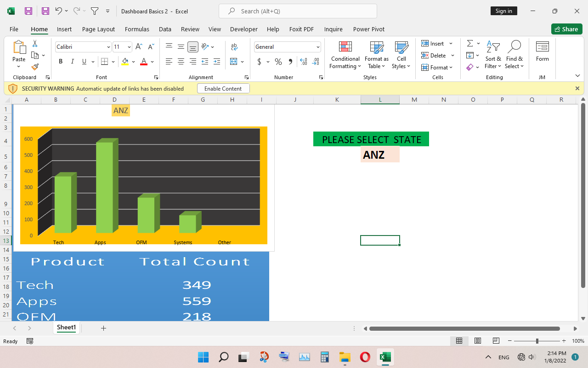Expand the Number Format dropdown
The image size is (588, 368).
(317, 46)
